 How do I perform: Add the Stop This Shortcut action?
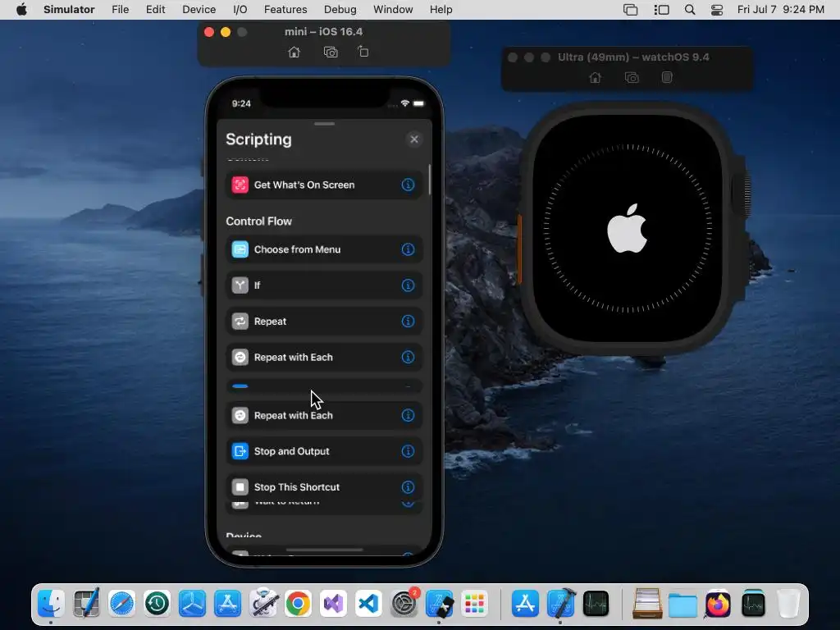[x=323, y=487]
